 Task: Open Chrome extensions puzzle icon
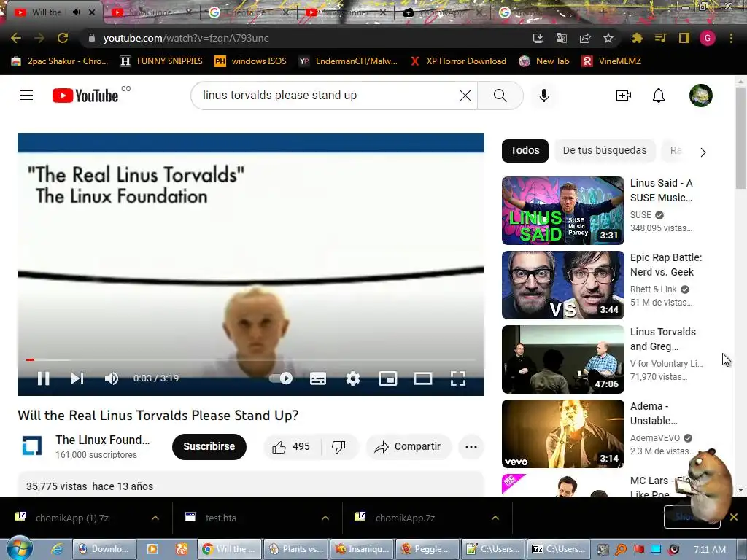coord(637,38)
